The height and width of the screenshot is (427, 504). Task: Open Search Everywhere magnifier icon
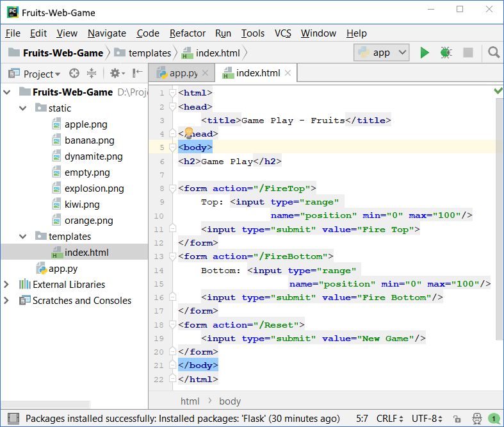pos(494,53)
